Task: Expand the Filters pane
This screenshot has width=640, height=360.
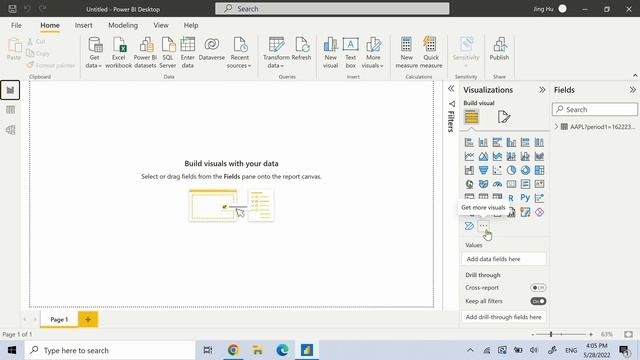Action: (451, 89)
